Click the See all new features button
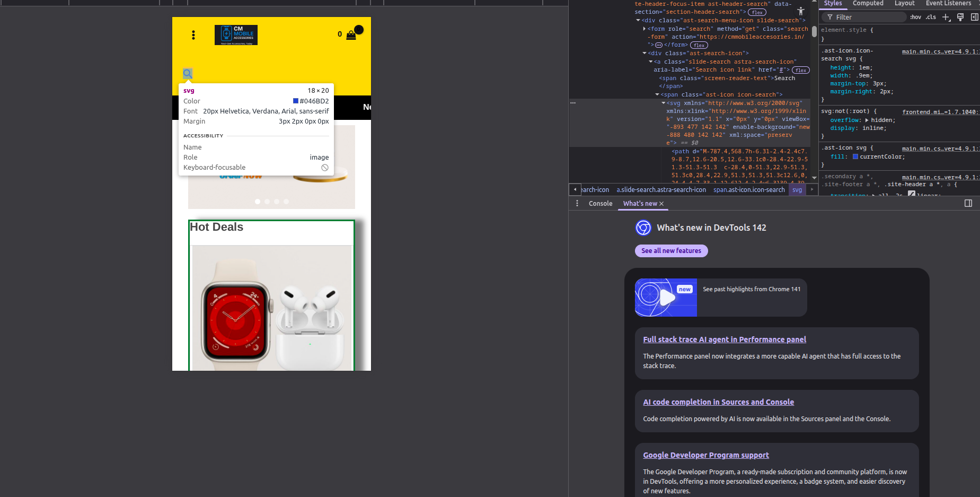The width and height of the screenshot is (980, 497). 671,251
